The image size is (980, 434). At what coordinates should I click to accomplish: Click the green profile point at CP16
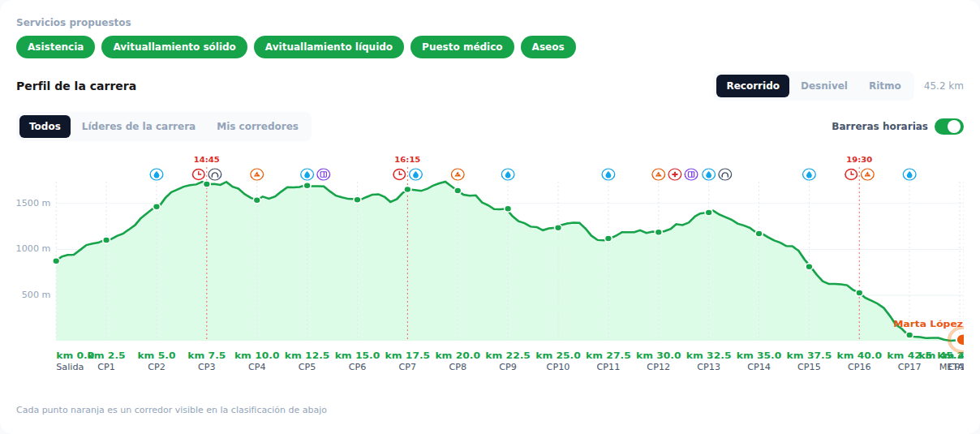tap(859, 293)
